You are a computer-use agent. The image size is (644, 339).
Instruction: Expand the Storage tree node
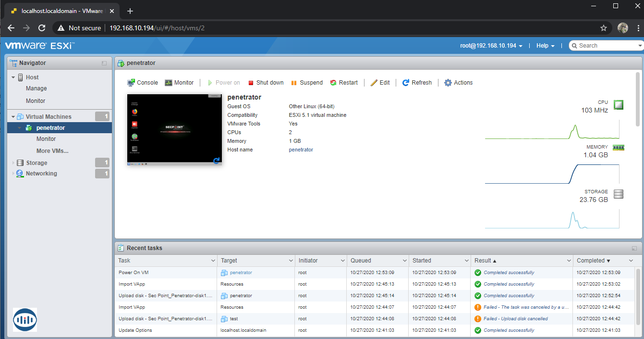13,163
